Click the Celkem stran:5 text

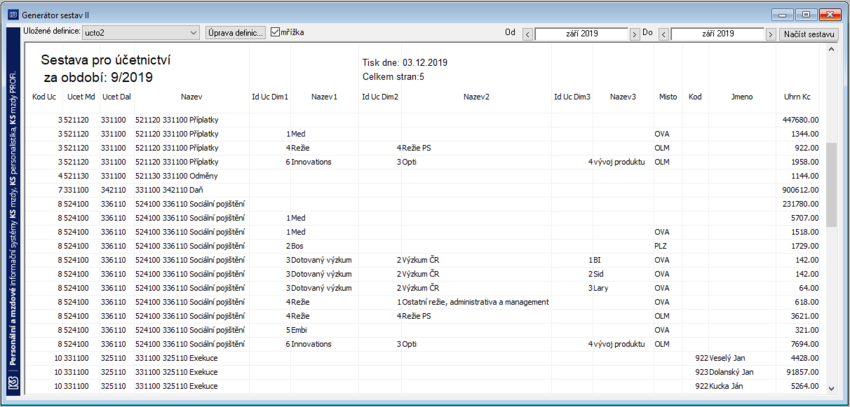(393, 77)
